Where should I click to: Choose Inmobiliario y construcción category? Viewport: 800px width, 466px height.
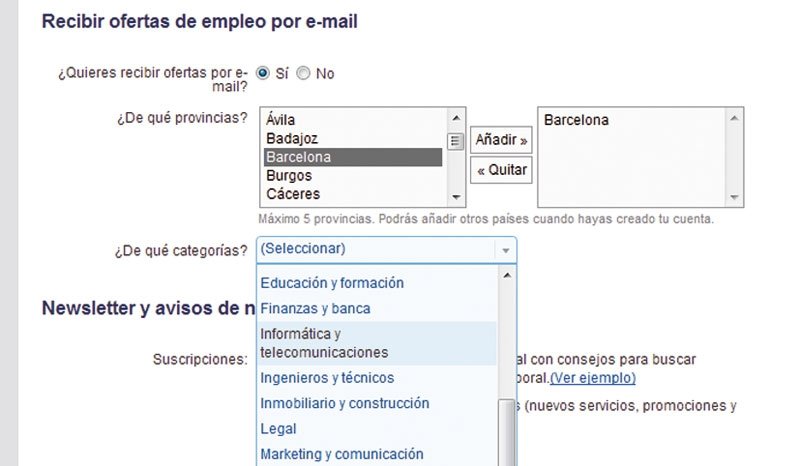pos(377,403)
